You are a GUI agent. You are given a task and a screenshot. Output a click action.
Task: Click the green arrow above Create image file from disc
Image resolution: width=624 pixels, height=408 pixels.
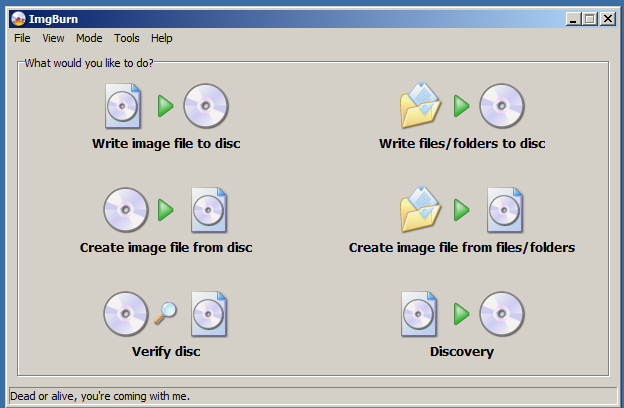166,210
